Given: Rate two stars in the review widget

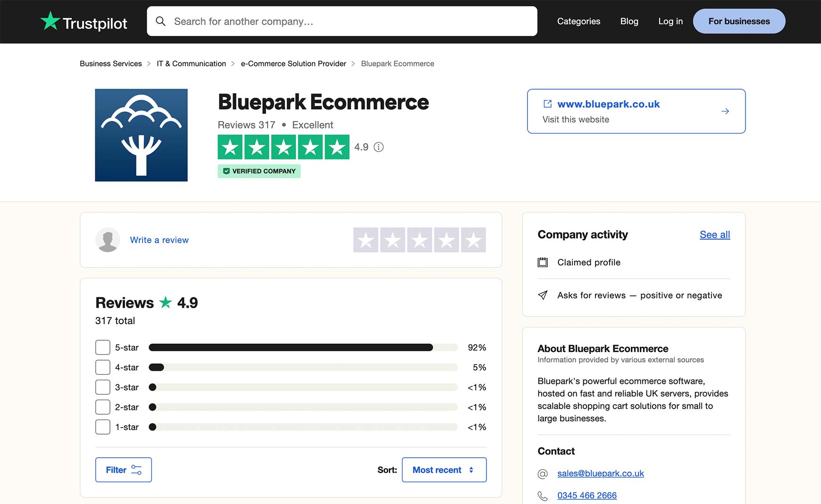Looking at the screenshot, I should pos(393,240).
